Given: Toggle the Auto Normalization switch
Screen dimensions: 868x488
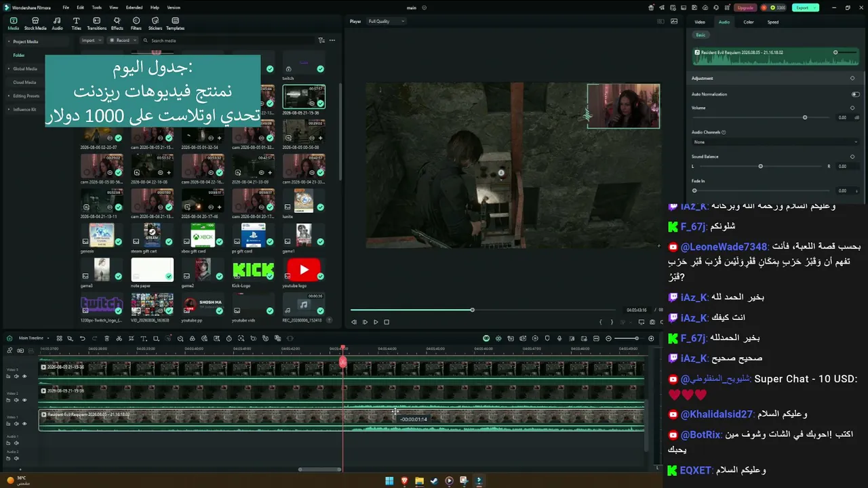Looking at the screenshot, I should 855,94.
